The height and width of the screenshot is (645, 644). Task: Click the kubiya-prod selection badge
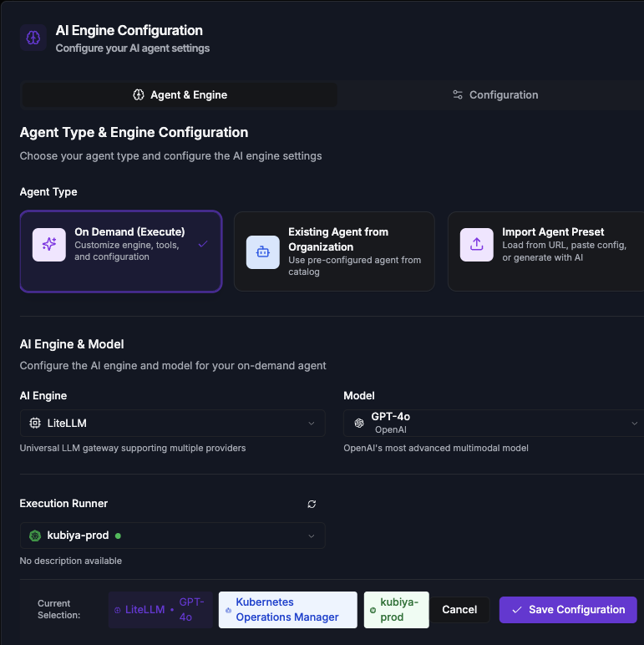[x=397, y=610]
